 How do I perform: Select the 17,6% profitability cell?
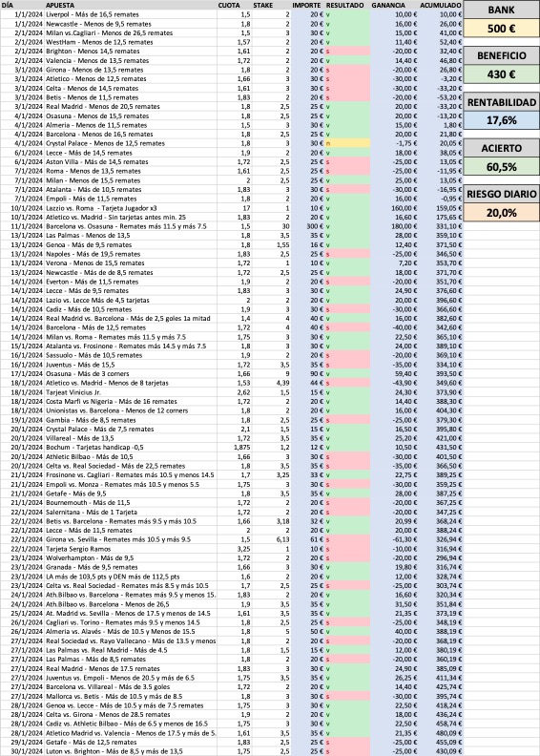(501, 120)
